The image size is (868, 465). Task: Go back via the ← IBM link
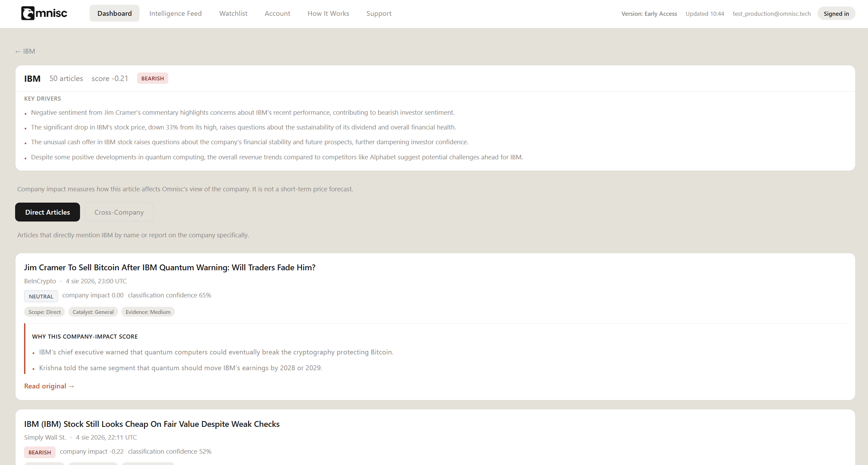pyautogui.click(x=25, y=51)
